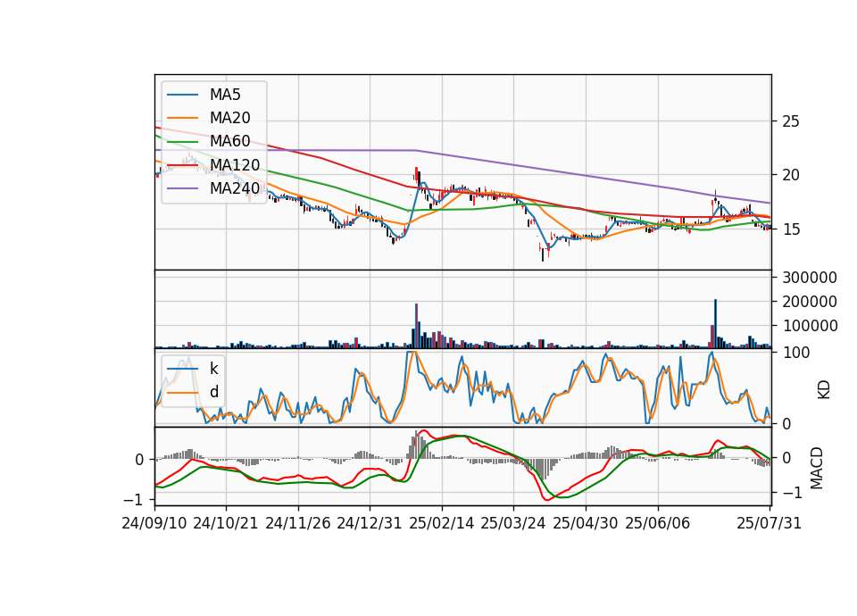The width and height of the screenshot is (857, 616).
Task: Click the green MA60 legend line sample
Action: 182,142
